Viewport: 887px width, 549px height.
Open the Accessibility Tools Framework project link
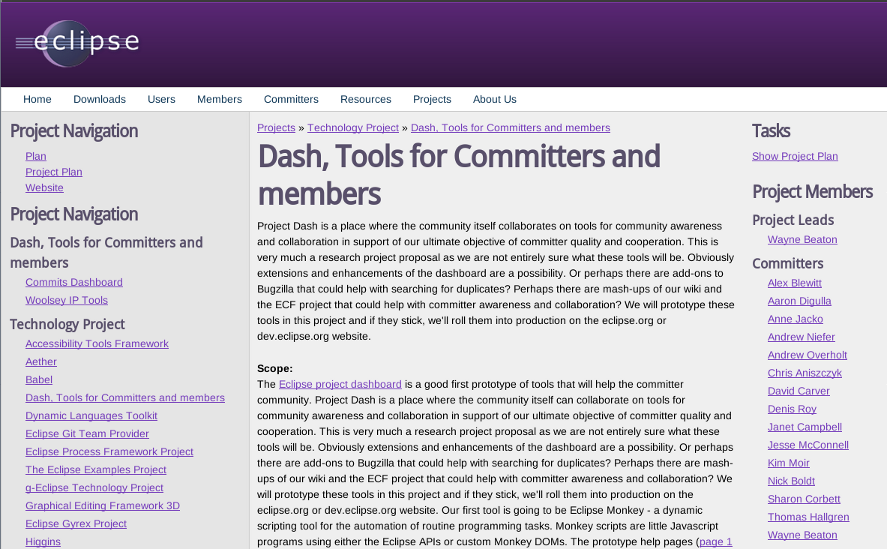pos(97,344)
